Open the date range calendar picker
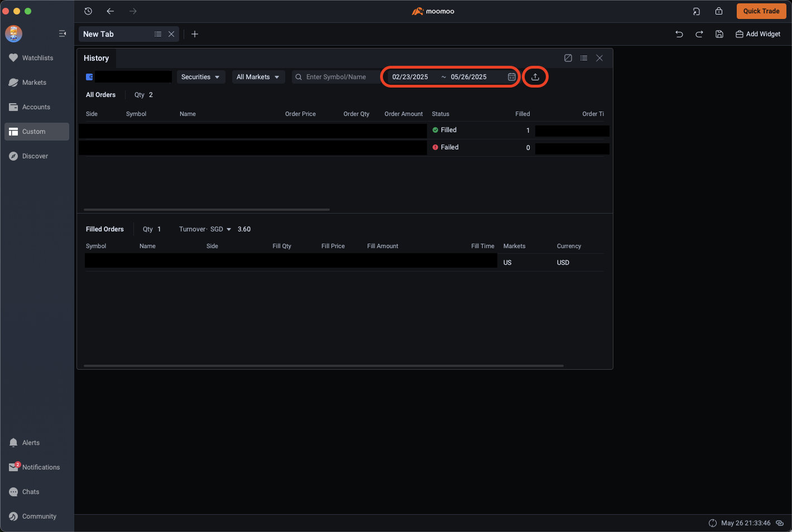Viewport: 792px width, 532px height. pos(511,77)
